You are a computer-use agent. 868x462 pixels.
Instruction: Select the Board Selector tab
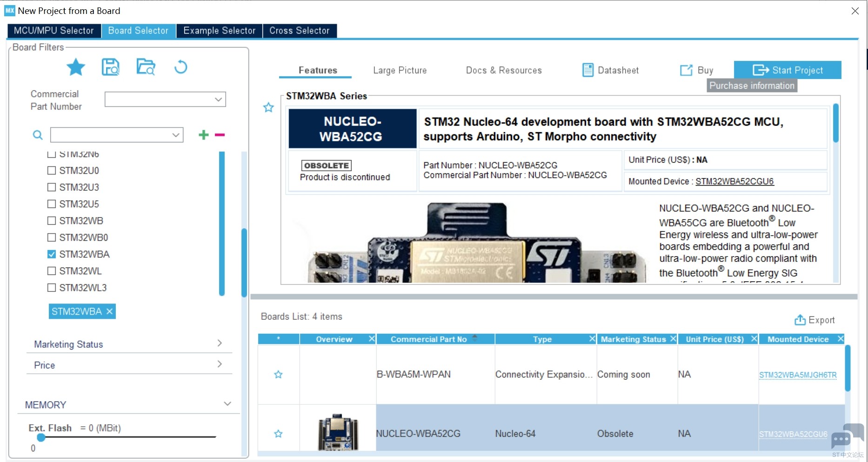[x=138, y=31]
